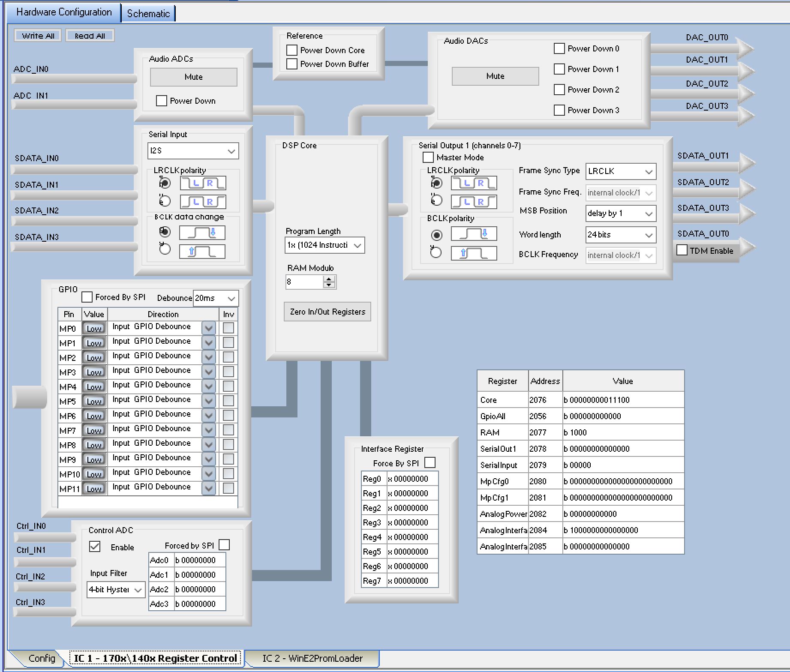Click the Read All button
Screen dimensions: 790x672
(90, 36)
